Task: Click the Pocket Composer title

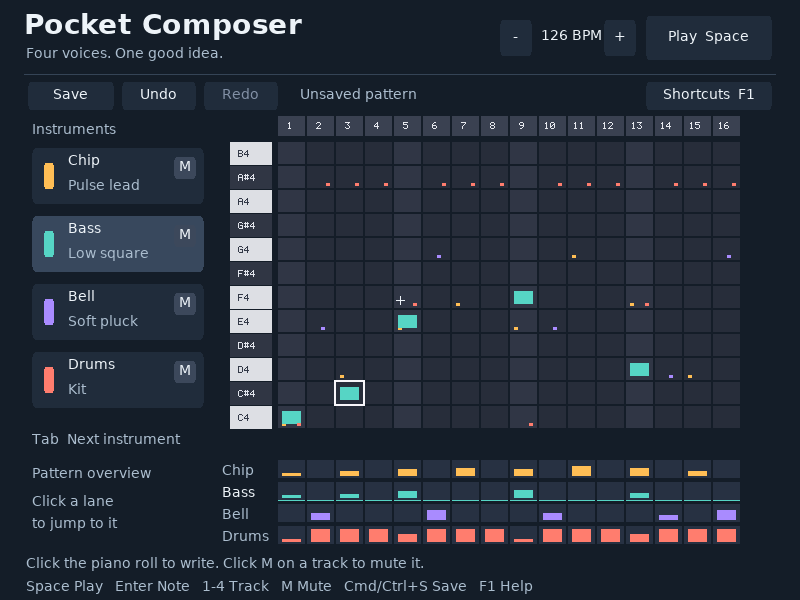Action: [x=164, y=24]
